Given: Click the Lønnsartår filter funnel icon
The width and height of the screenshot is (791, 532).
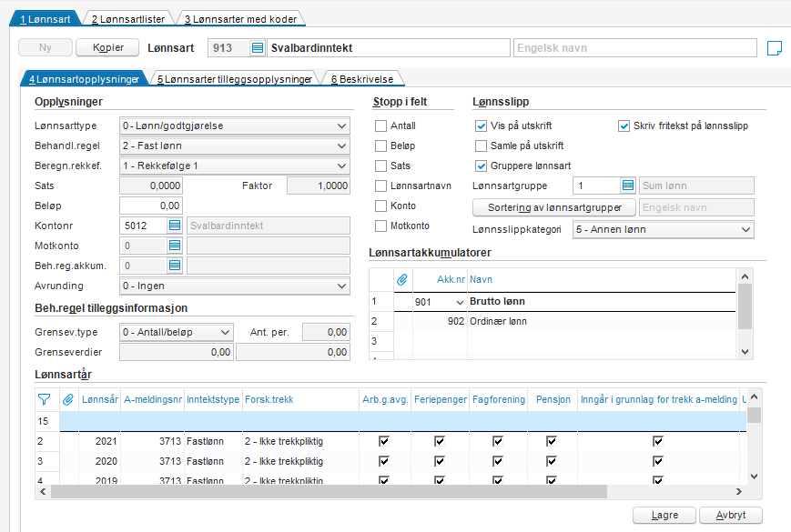Looking at the screenshot, I should 45,399.
